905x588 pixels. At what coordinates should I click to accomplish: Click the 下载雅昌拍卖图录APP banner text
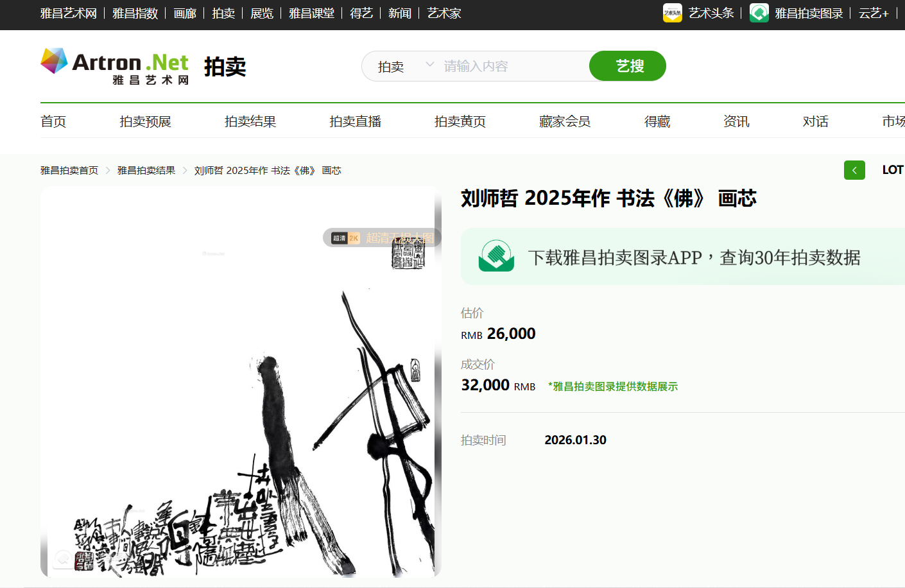[x=694, y=257]
